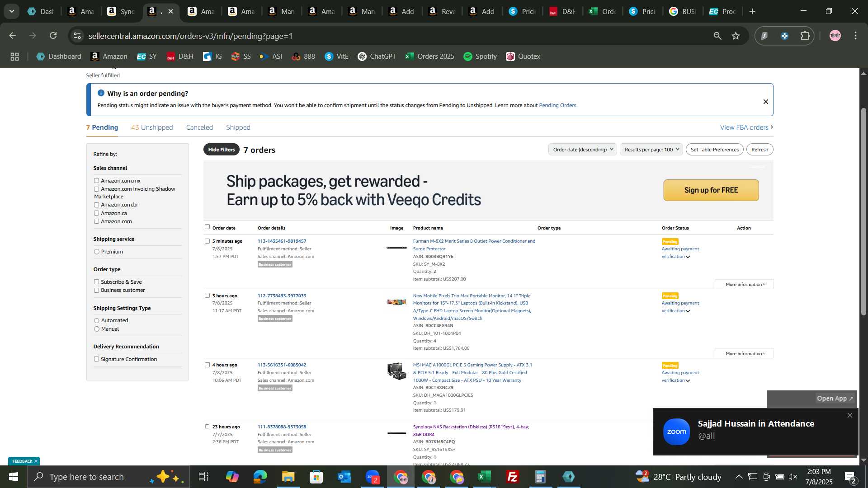Select the Manual shipping settings radio

(x=96, y=329)
